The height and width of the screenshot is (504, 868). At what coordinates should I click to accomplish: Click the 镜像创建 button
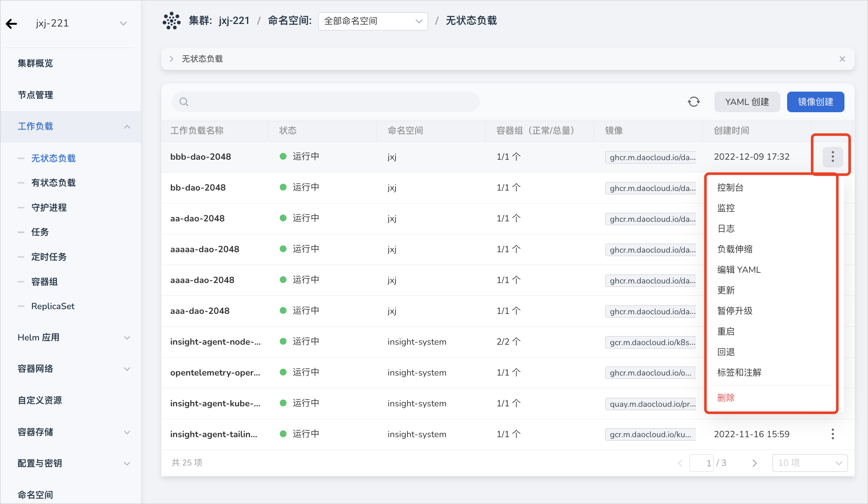click(x=815, y=102)
